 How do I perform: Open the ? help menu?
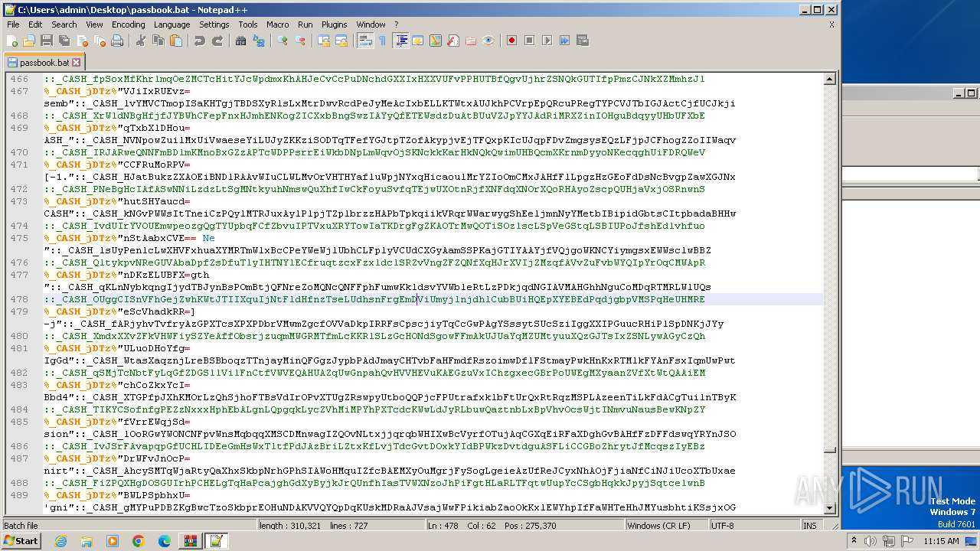(396, 24)
